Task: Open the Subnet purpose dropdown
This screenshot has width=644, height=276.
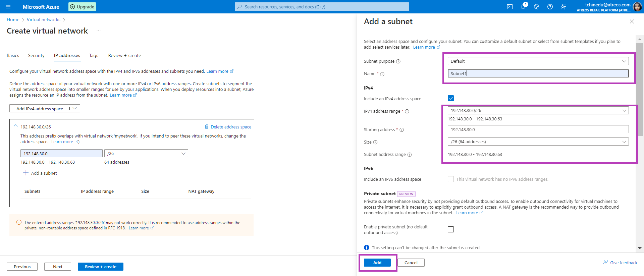Action: (x=538, y=61)
